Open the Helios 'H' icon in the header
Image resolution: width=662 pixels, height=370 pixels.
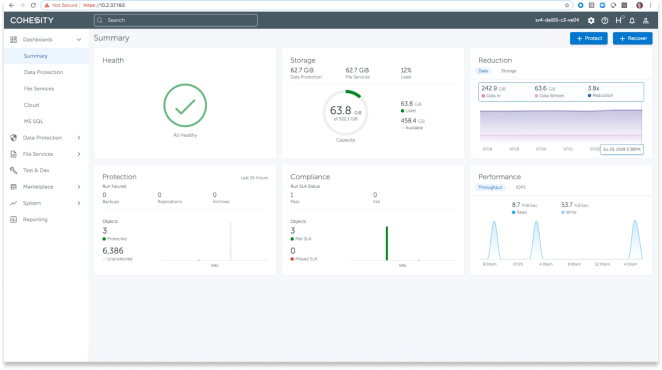point(619,20)
